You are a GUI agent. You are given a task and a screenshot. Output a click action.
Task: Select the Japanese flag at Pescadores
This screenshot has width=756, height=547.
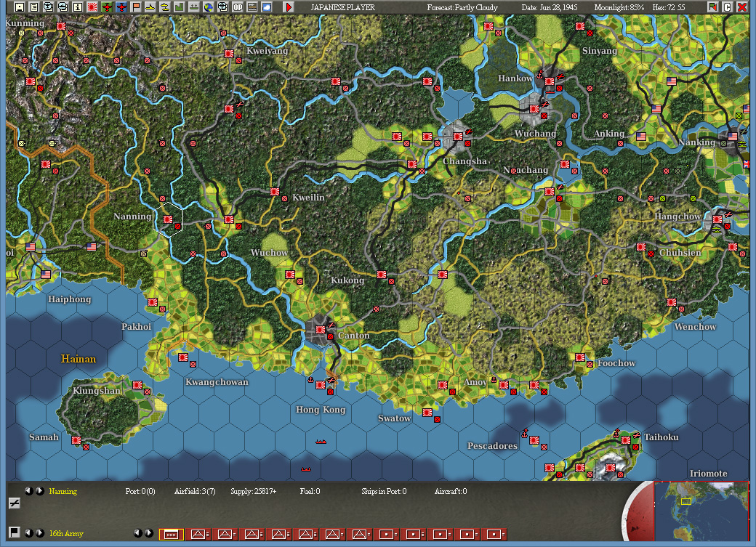click(x=534, y=440)
